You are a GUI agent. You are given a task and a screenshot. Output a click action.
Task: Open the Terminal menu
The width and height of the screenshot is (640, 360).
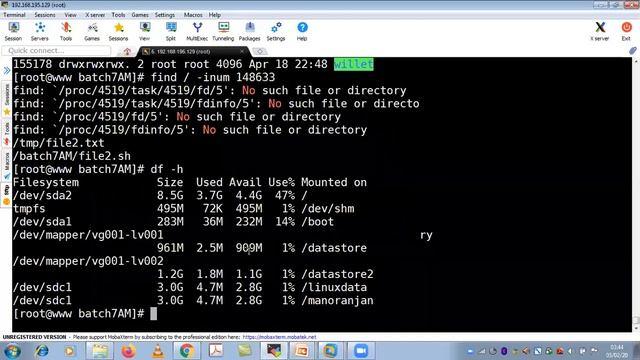tap(14, 15)
